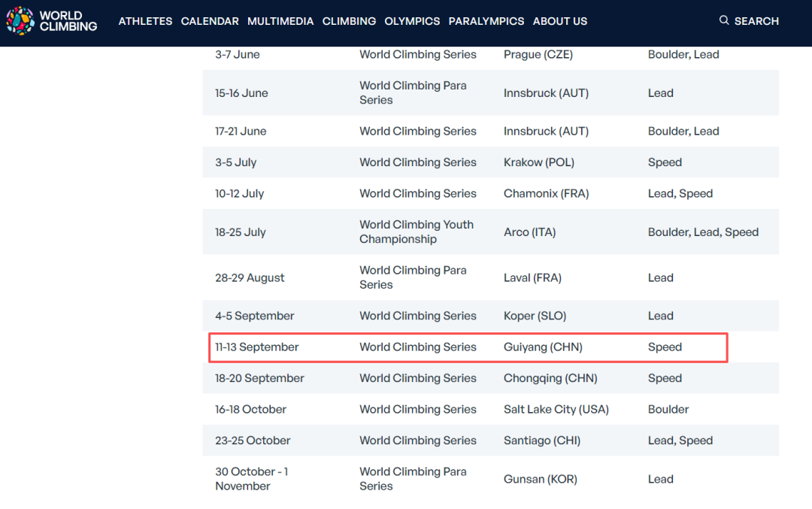Navigate to the Paralympics page

[486, 21]
